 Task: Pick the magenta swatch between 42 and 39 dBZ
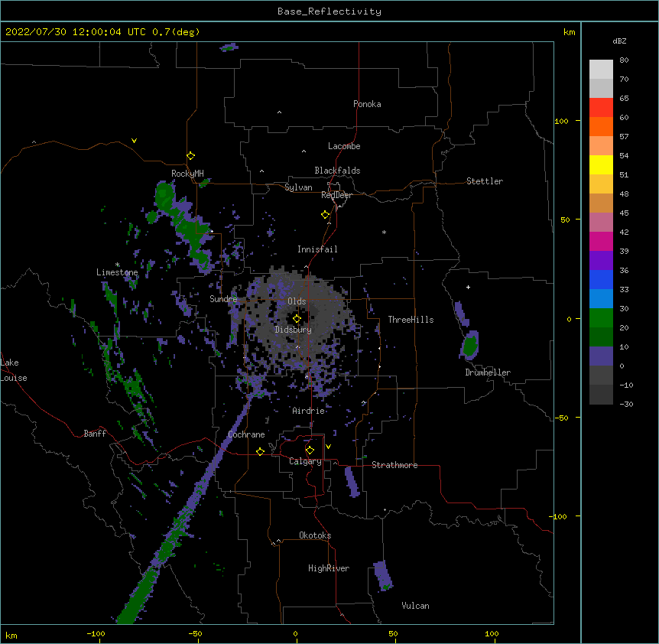(601, 241)
